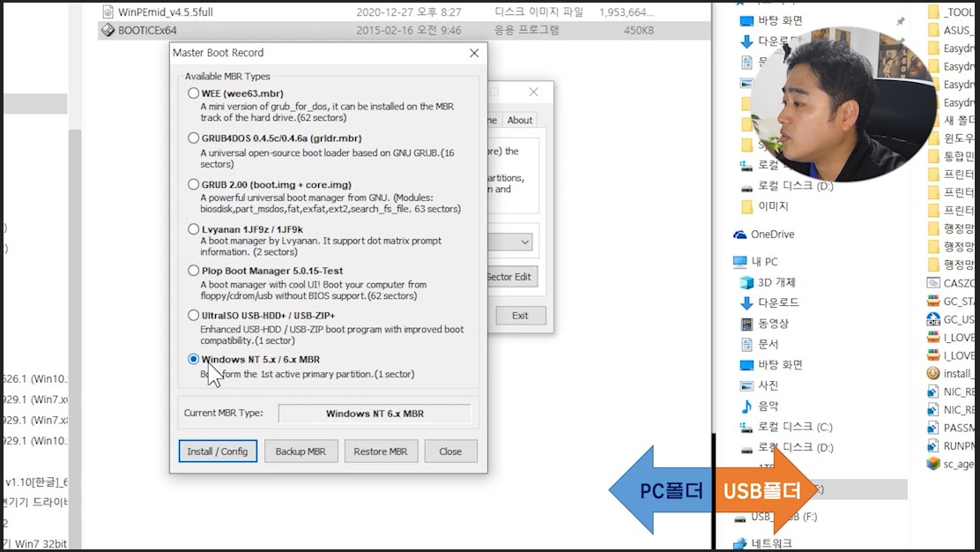The width and height of the screenshot is (980, 552).
Task: Click the sc_age file icon
Action: point(933,464)
